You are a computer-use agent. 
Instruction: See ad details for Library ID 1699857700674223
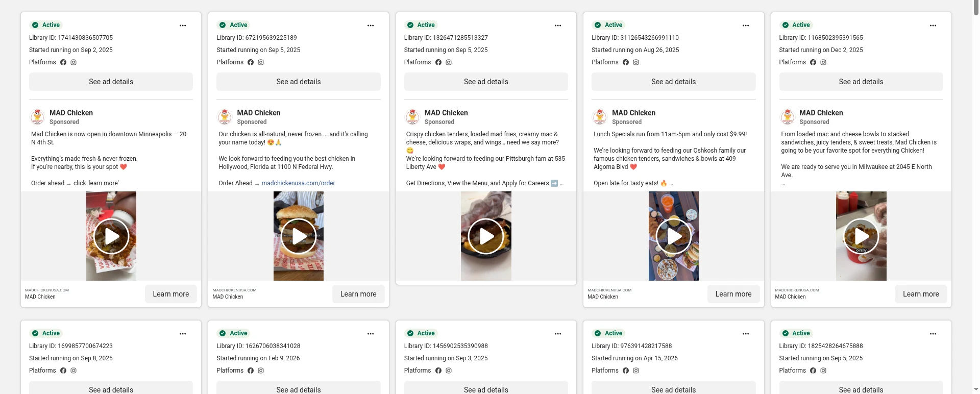(111, 388)
